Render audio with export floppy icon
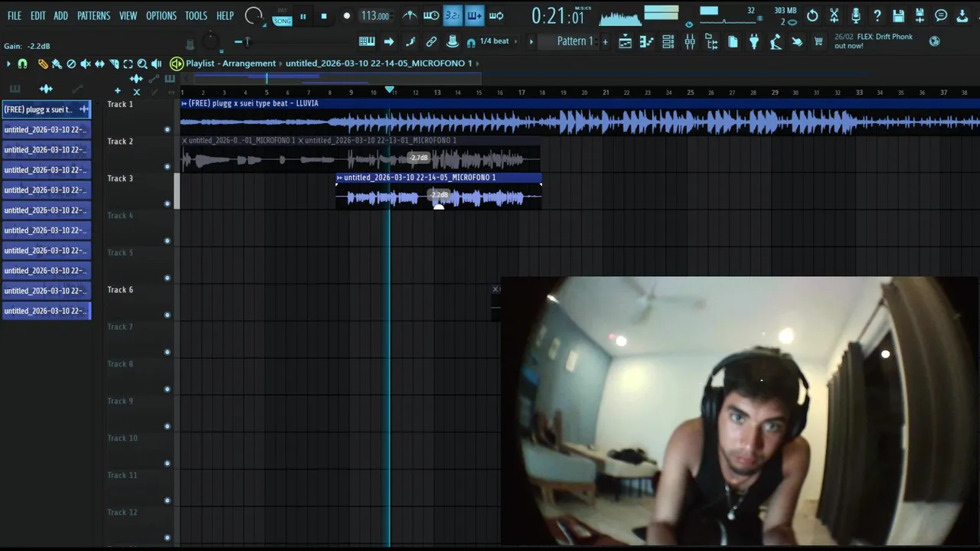This screenshot has height=551, width=980. point(920,15)
